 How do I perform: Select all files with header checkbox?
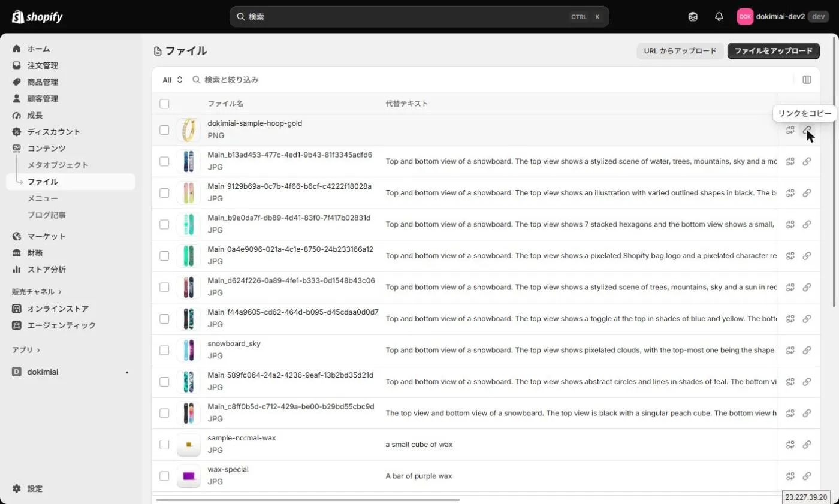pos(164,104)
